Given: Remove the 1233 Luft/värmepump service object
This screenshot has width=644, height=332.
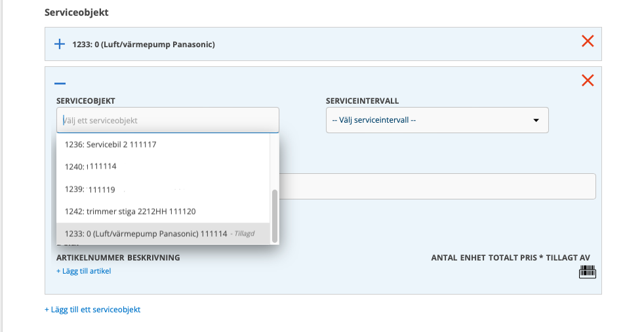Looking at the screenshot, I should (x=588, y=41).
